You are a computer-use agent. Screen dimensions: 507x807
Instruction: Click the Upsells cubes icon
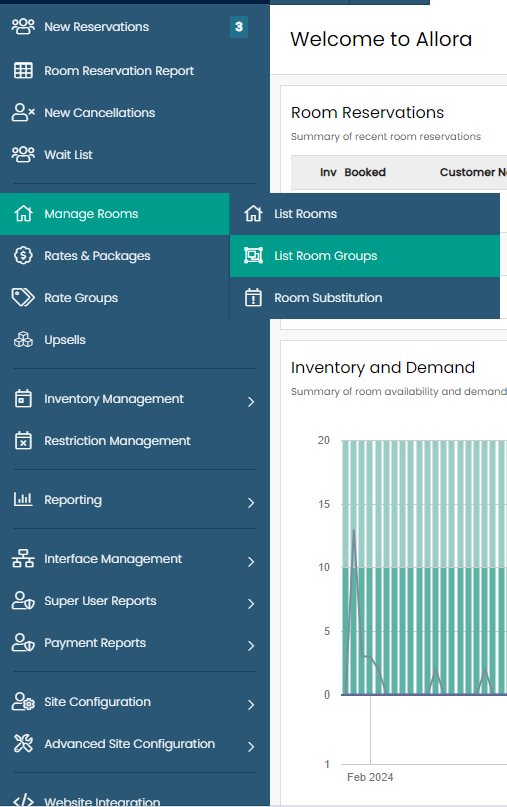pos(23,340)
